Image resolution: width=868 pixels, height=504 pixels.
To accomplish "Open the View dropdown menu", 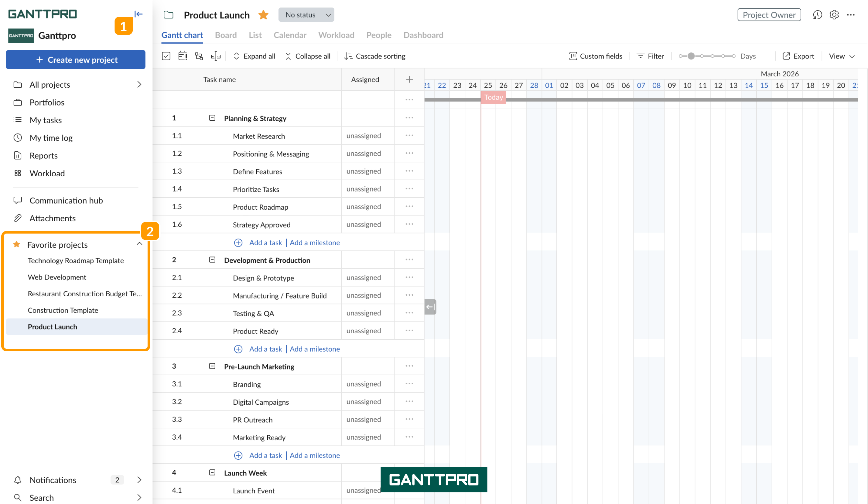I will click(841, 56).
